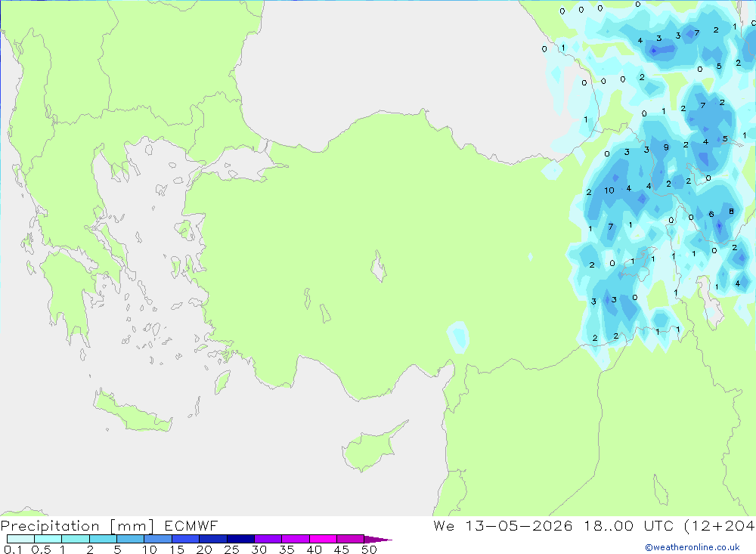Click the ECMWF model label
756x554 pixels.
(191, 526)
